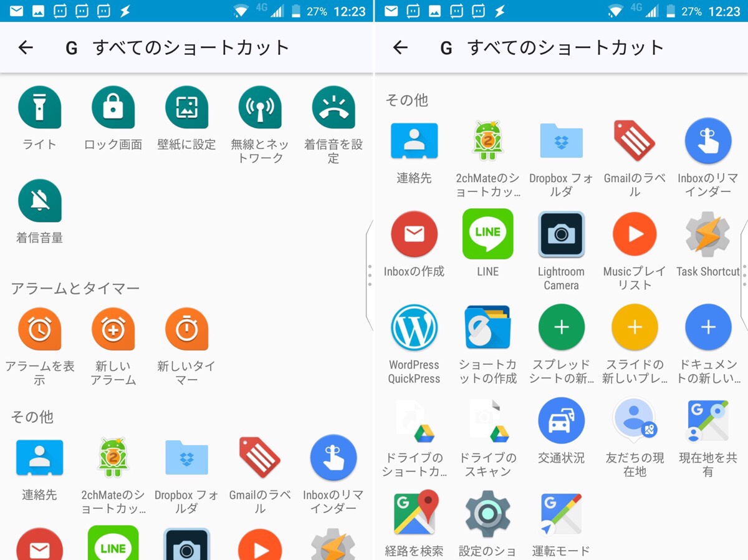Tap その他 heading on the right screen
The image size is (748, 560).
[407, 100]
